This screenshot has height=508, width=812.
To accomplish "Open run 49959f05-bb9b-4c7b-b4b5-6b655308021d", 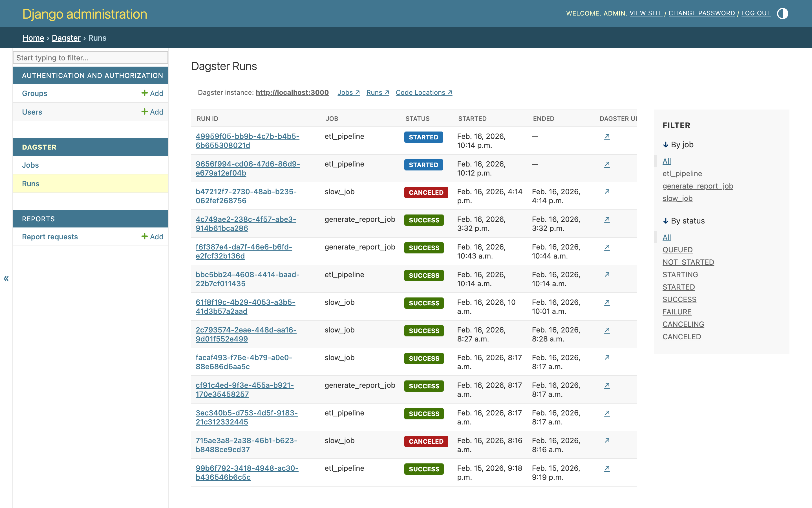I will (x=247, y=141).
